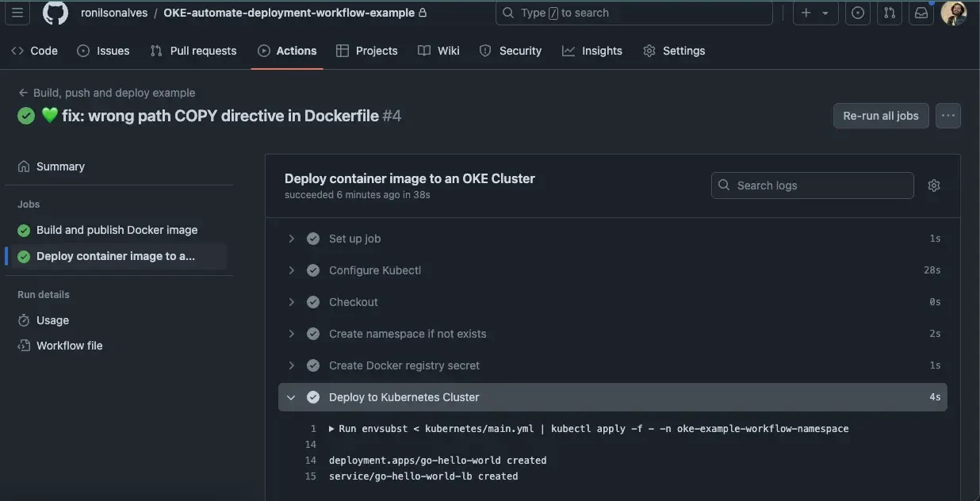Go back to Build, push and deploy example
The image size is (980, 501).
tap(107, 93)
